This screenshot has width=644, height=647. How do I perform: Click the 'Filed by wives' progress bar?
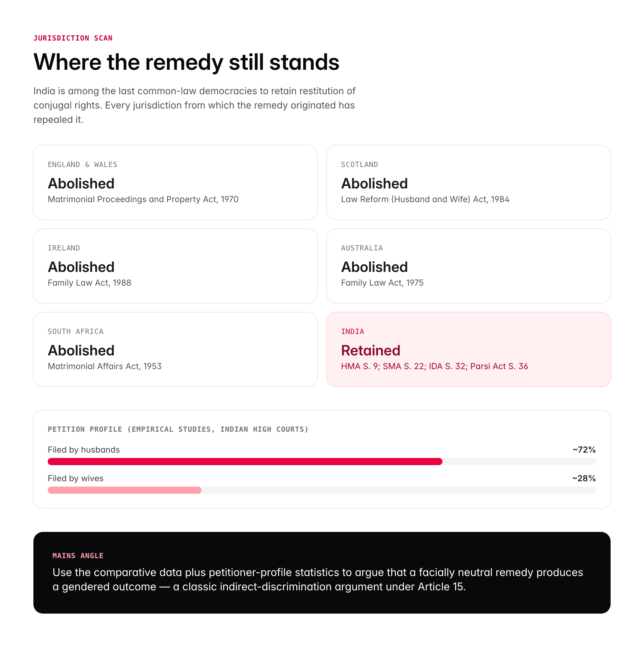point(321,490)
